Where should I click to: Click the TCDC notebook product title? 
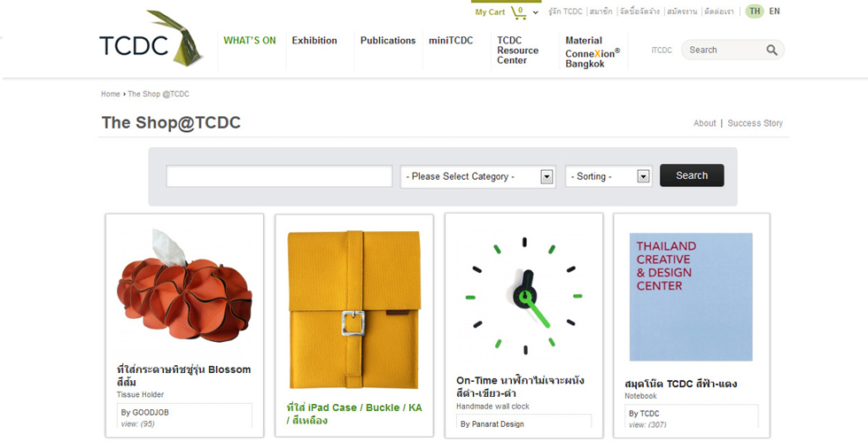(680, 384)
